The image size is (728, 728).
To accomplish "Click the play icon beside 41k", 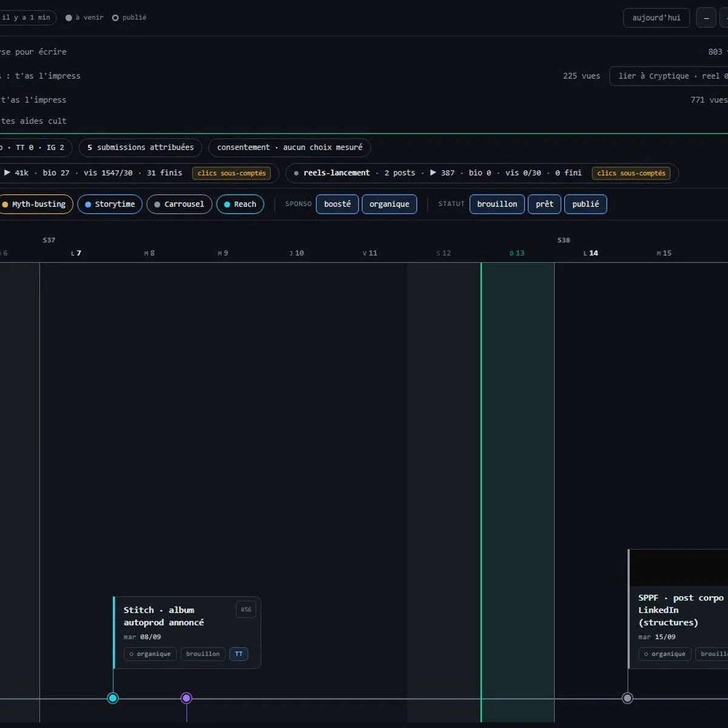I will click(x=7, y=173).
